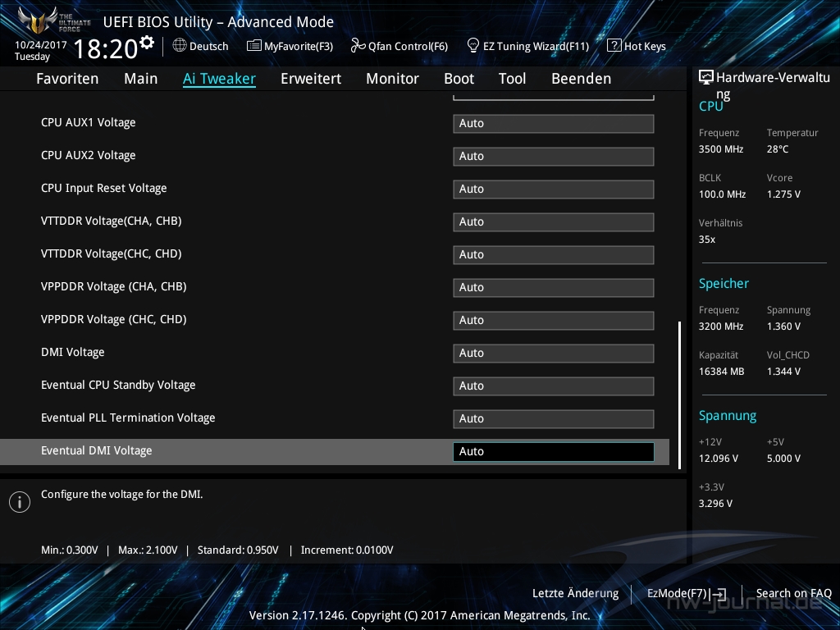The height and width of the screenshot is (630, 840).
Task: Open CPU AUX1 Voltage Auto field
Action: (553, 123)
